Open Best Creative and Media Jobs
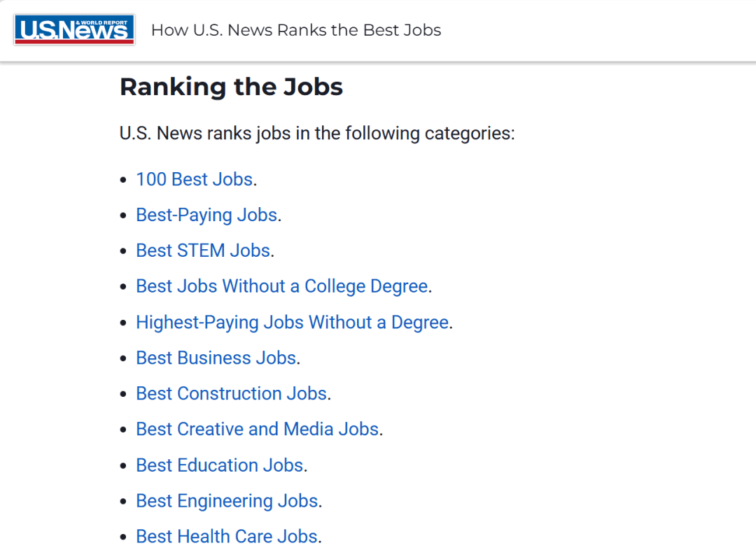The width and height of the screenshot is (756, 555). point(258,429)
